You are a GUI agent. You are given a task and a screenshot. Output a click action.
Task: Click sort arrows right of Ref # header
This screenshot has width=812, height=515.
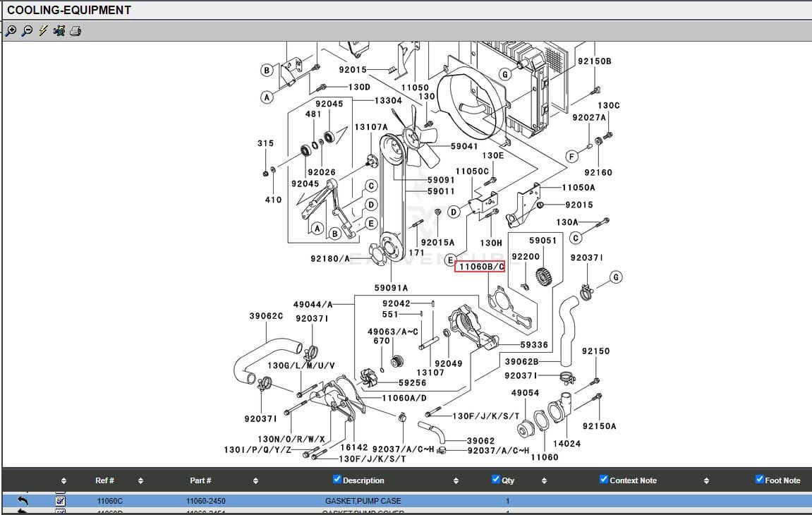140,481
